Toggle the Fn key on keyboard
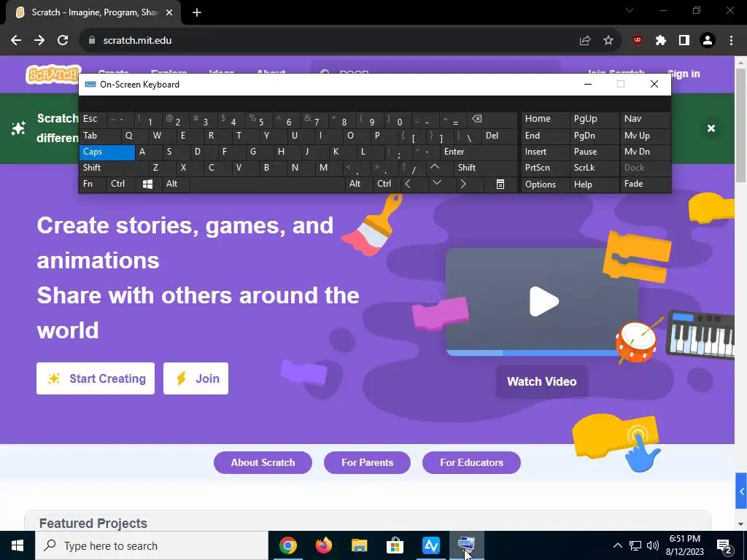 pos(93,184)
